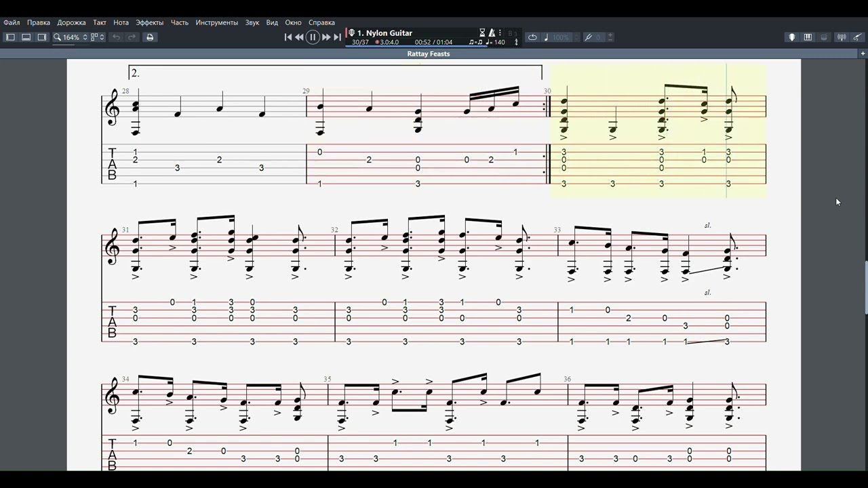Click the tuning fork icon
868x488 pixels.
coord(516,42)
